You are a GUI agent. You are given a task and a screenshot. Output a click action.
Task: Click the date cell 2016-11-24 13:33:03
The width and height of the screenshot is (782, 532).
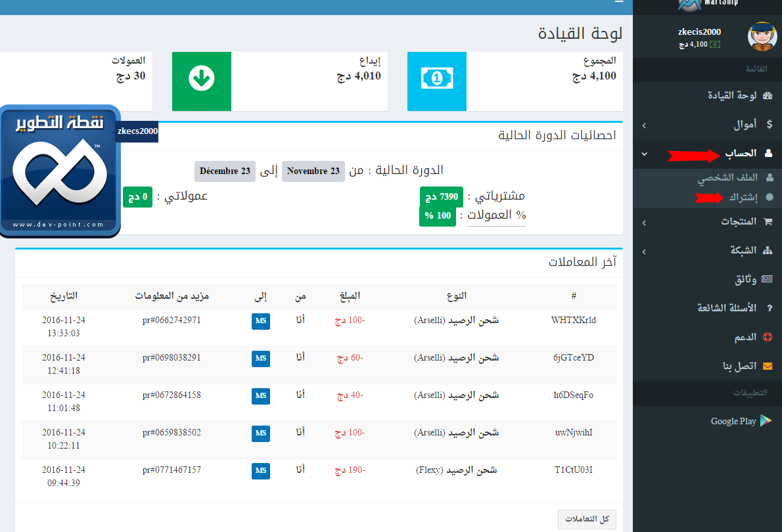click(x=63, y=326)
